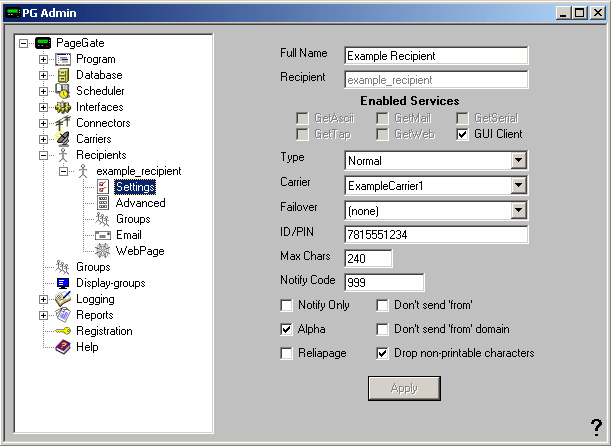Check the Don't send 'from' checkbox
The height and width of the screenshot is (446, 611).
click(x=382, y=305)
